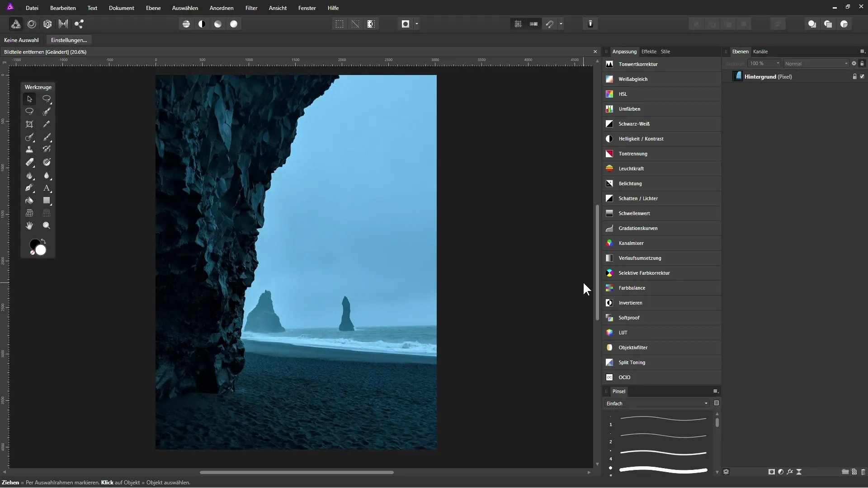Toggle the lock on Hintergrund layer
Image resolution: width=868 pixels, height=488 pixels.
pos(854,77)
